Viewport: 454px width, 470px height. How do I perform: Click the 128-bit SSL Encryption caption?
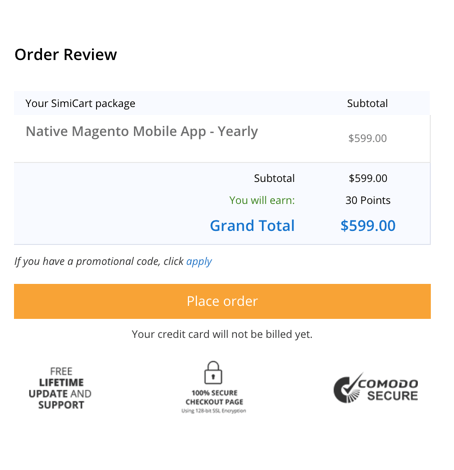click(x=214, y=411)
